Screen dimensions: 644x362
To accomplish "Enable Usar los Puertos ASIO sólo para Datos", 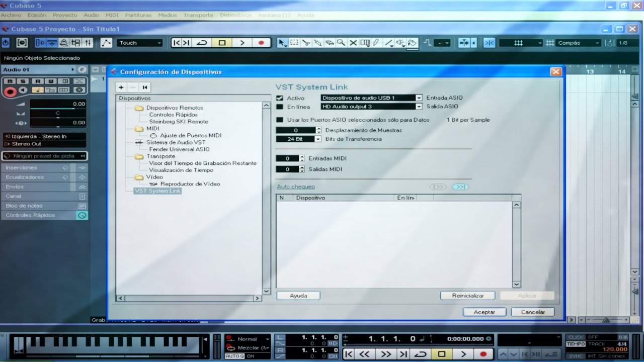I will pos(280,120).
